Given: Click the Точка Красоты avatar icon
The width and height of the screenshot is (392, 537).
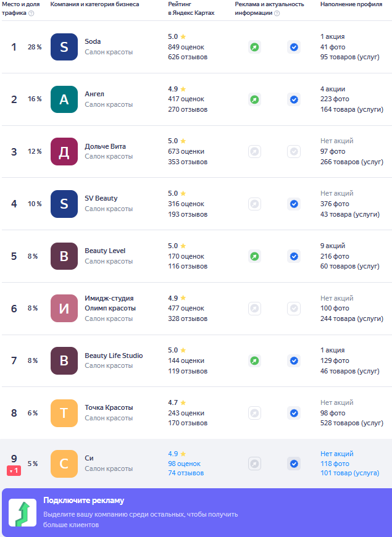Looking at the screenshot, I should pos(64,413).
